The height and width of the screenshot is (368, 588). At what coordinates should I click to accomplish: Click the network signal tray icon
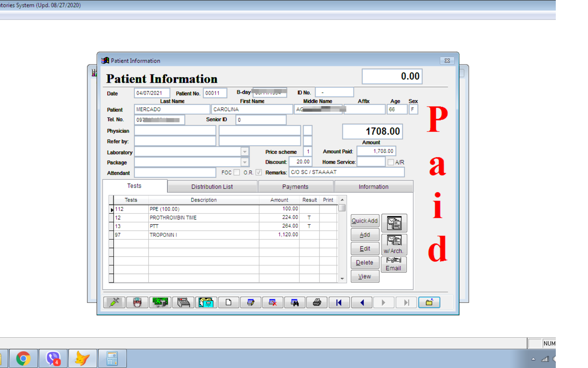tap(545, 359)
